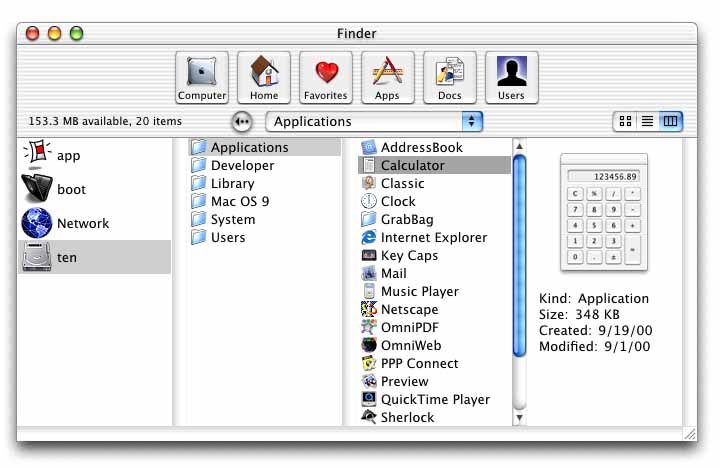Select the AddressBook application icon
This screenshot has width=720, height=468.
click(369, 147)
